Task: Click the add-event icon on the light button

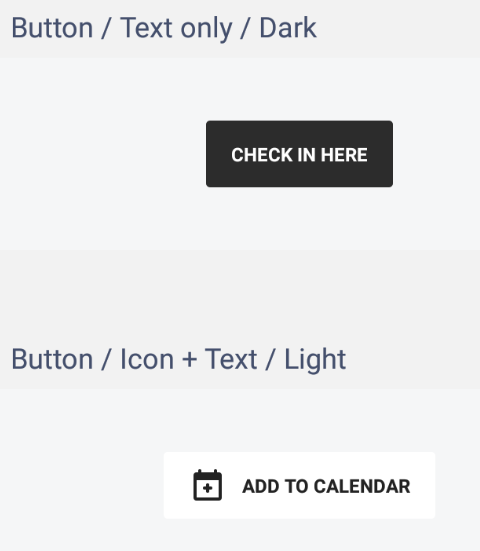Action: pyautogui.click(x=208, y=485)
